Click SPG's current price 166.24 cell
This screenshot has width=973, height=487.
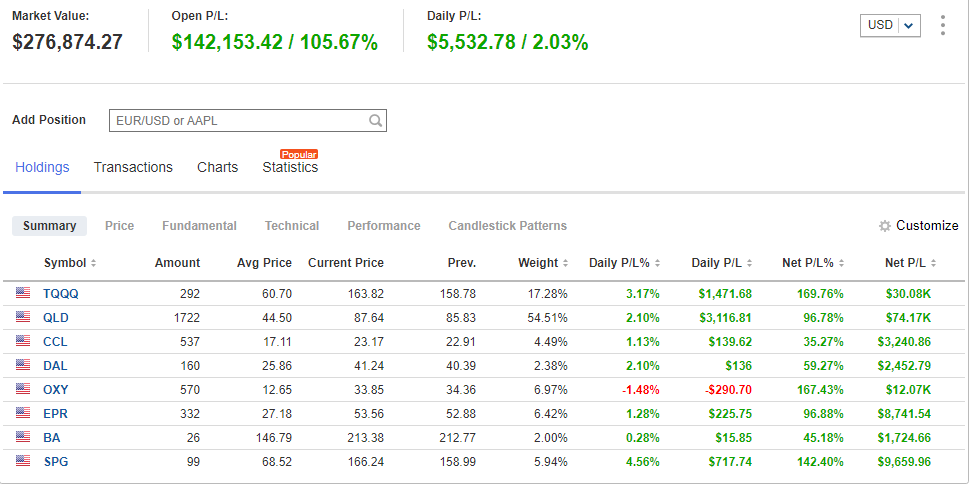tap(365, 462)
